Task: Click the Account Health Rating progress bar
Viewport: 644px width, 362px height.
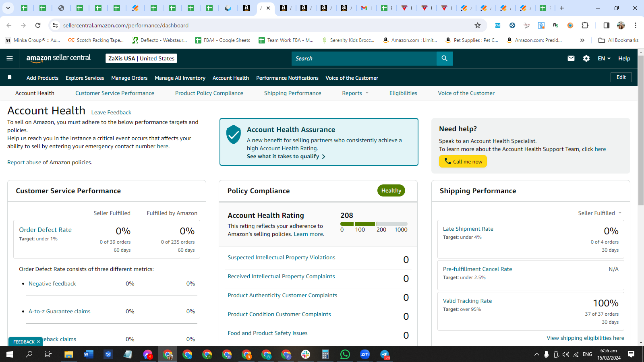Action: point(374,224)
